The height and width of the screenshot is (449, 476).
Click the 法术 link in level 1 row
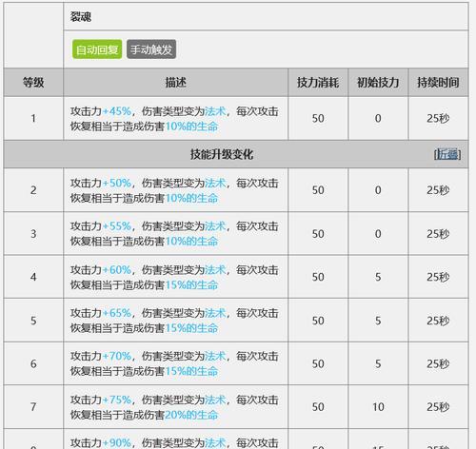click(x=215, y=111)
